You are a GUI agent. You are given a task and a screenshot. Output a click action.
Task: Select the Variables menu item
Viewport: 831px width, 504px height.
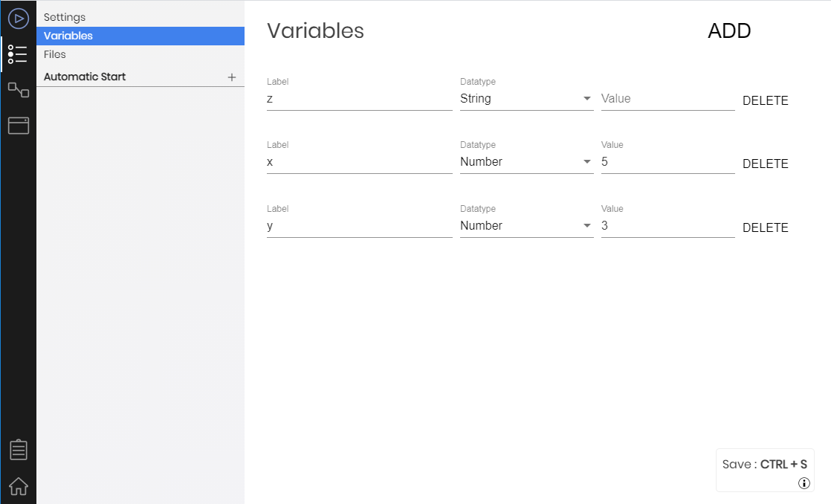tap(140, 36)
